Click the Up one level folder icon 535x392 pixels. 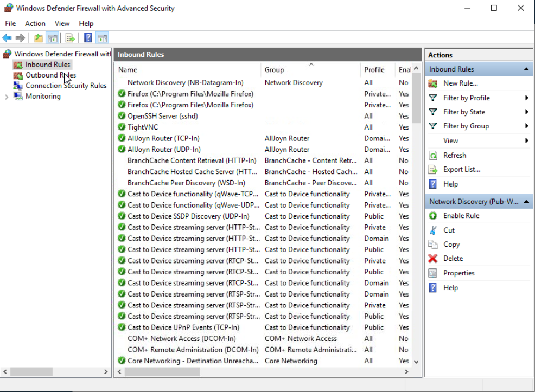pos(38,38)
